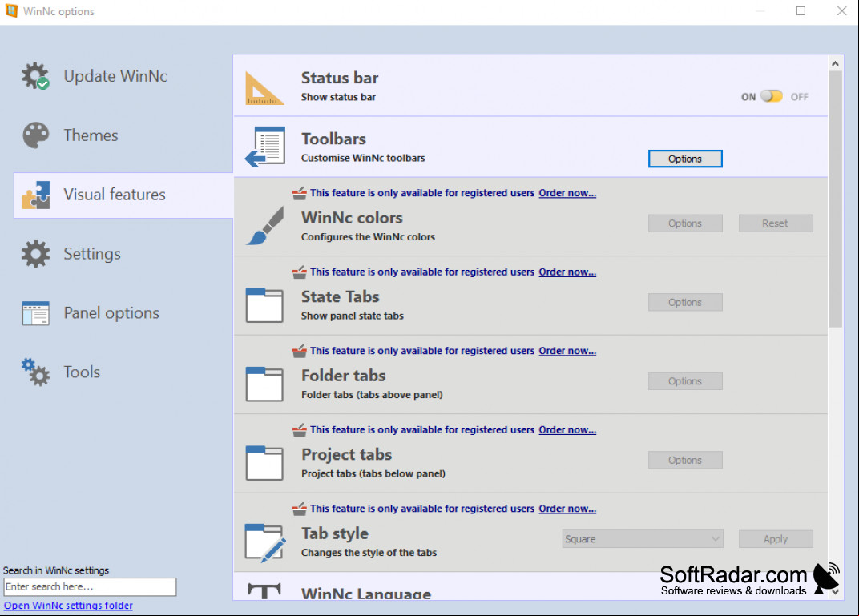The image size is (859, 616).
Task: Click Order now link above Project tabs
Action: 567,429
